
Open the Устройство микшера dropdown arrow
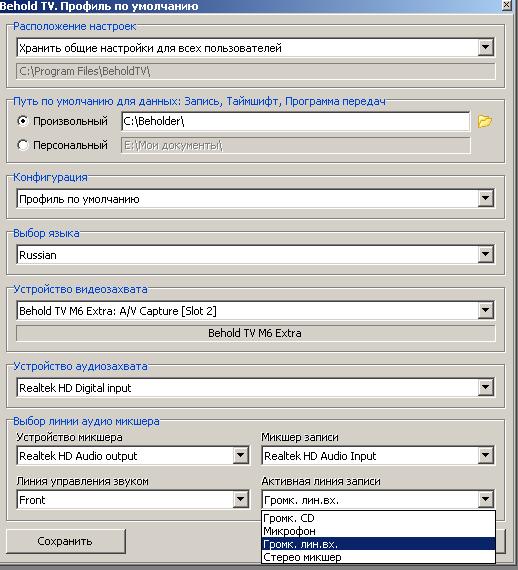click(241, 455)
